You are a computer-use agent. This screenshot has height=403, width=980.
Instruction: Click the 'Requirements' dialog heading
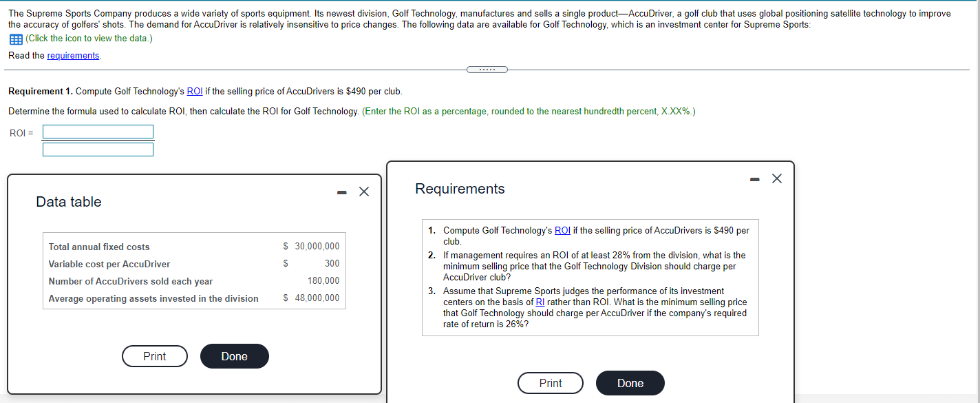point(460,189)
